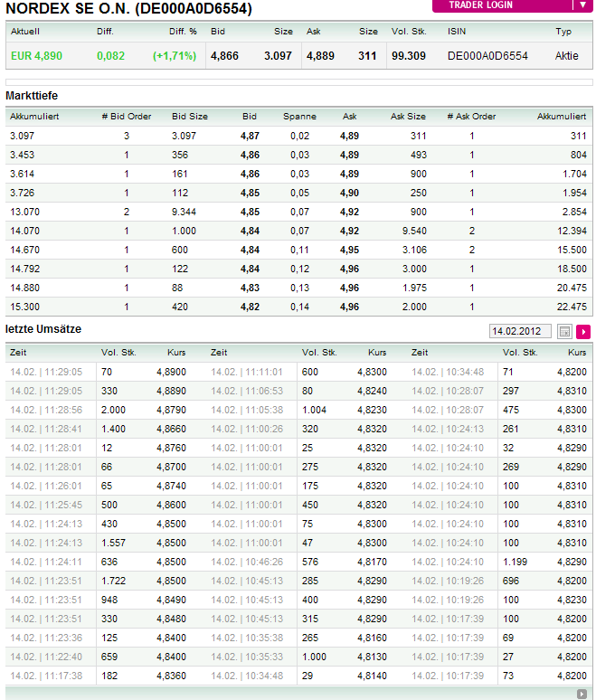Click trade volume 475
The width and height of the screenshot is (596, 700).
tap(511, 411)
